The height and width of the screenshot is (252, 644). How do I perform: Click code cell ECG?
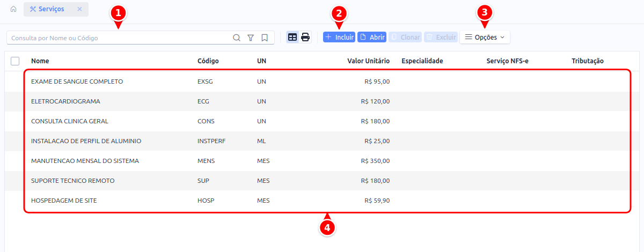pos(203,101)
